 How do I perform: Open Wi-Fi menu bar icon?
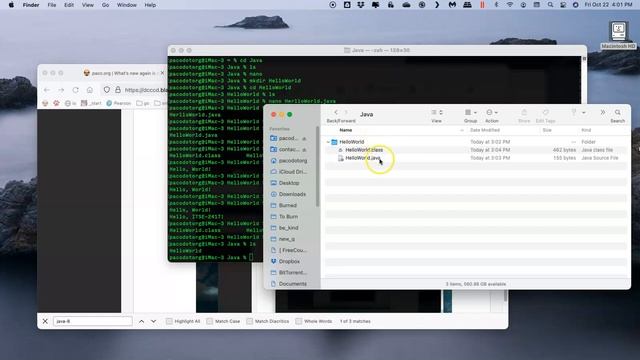[510, 5]
